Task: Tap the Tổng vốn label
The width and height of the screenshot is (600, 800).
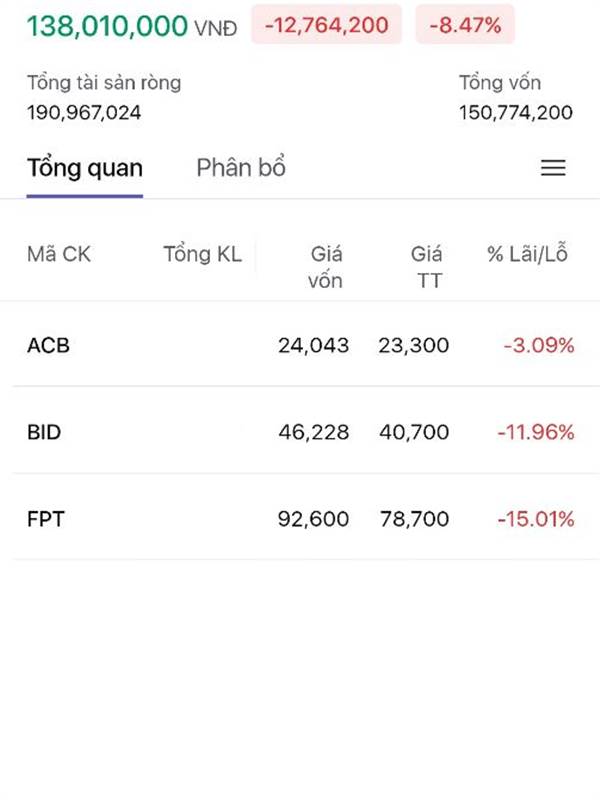Action: pyautogui.click(x=500, y=83)
